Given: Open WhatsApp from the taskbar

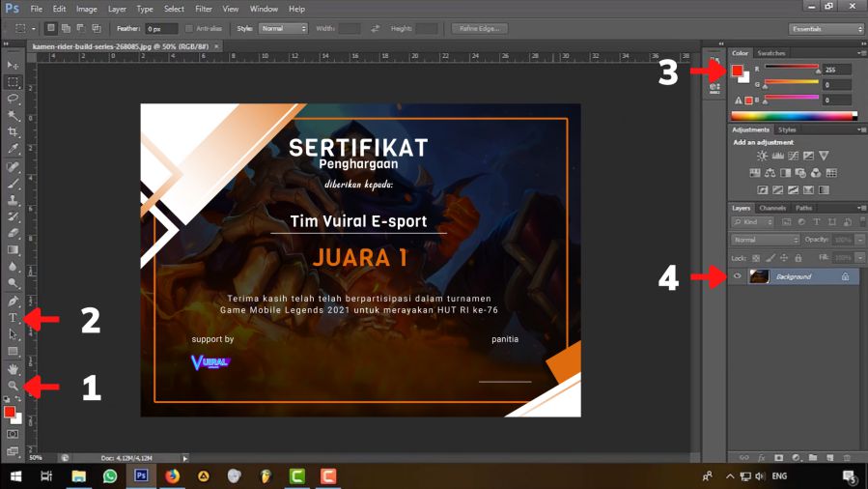Looking at the screenshot, I should click(110, 476).
